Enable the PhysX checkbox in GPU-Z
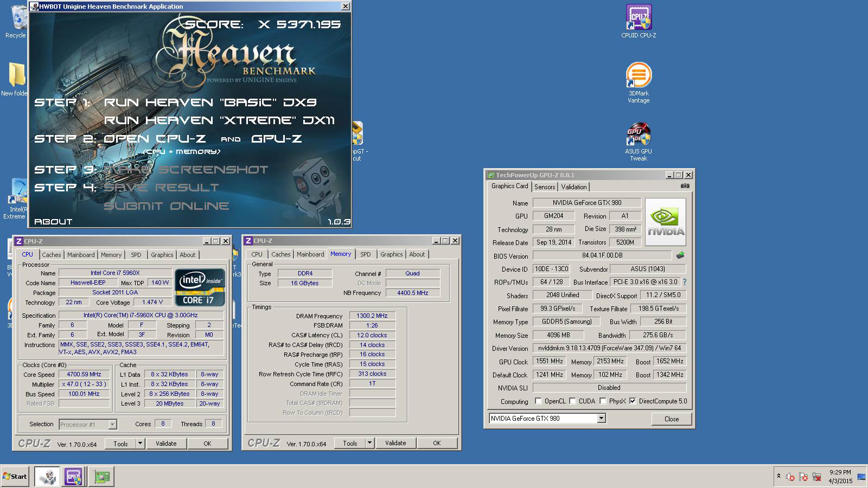The height and width of the screenshot is (488, 868). 603,401
